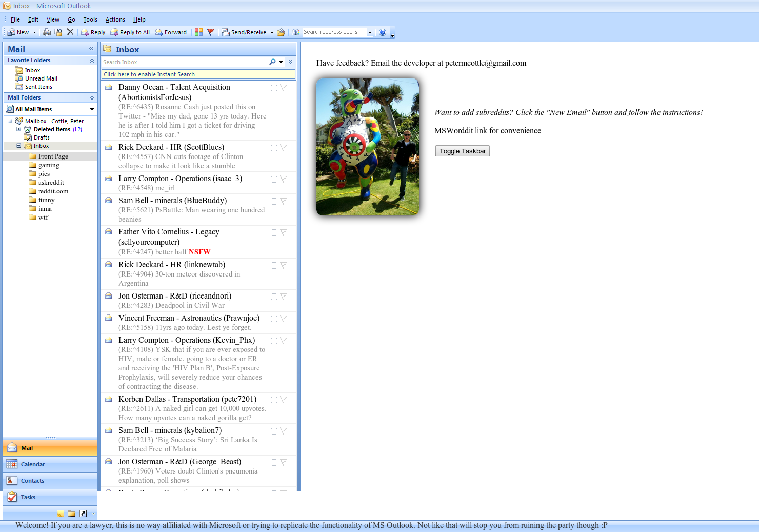Open the Actions menu
This screenshot has width=759, height=532.
[115, 19]
